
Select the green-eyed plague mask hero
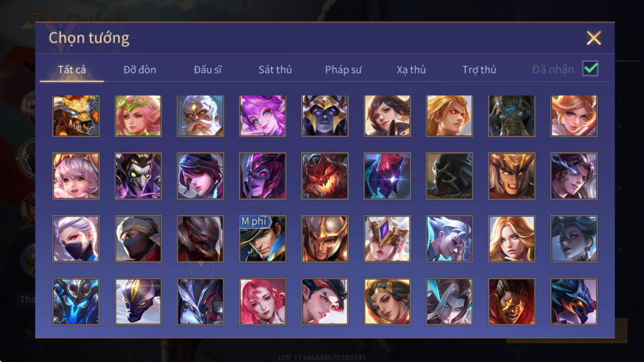point(139,176)
